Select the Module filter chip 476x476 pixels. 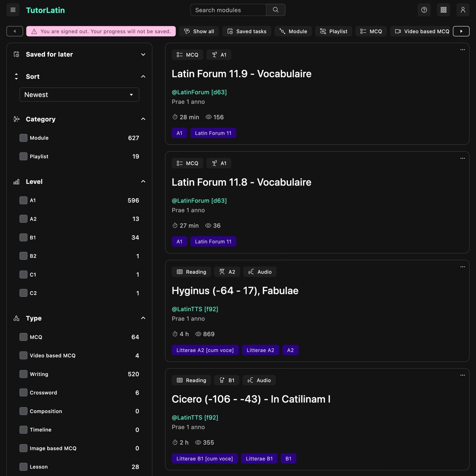tap(293, 31)
